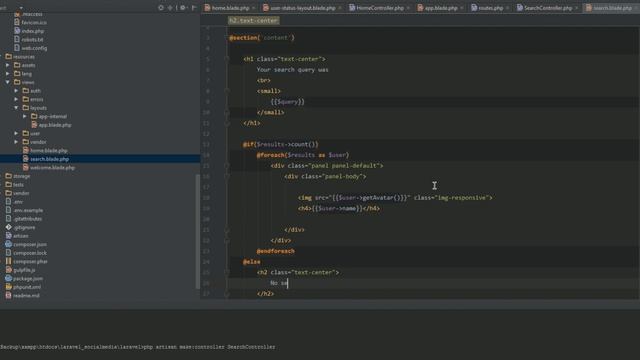This screenshot has height=360, width=640.
Task: Select the resources folder
Action: 24,57
